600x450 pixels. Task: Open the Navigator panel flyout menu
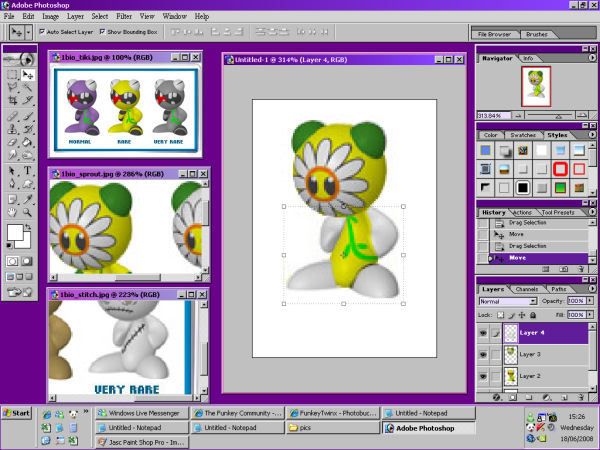tap(592, 58)
